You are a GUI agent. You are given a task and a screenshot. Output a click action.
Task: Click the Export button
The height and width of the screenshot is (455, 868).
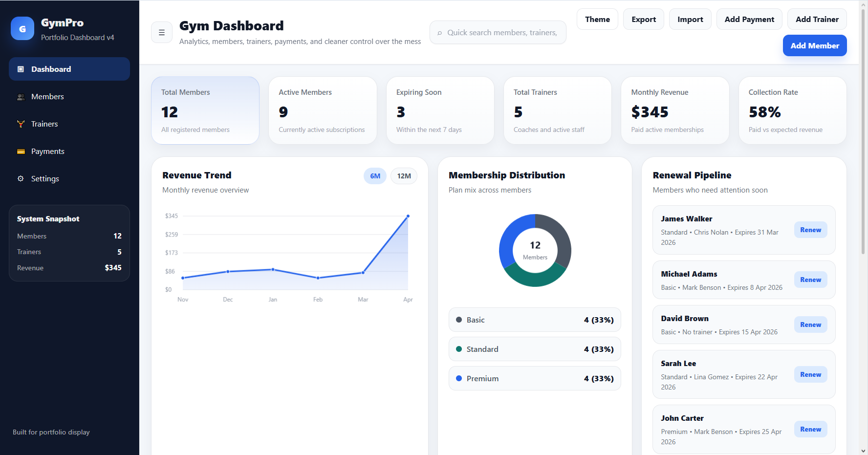coord(644,19)
